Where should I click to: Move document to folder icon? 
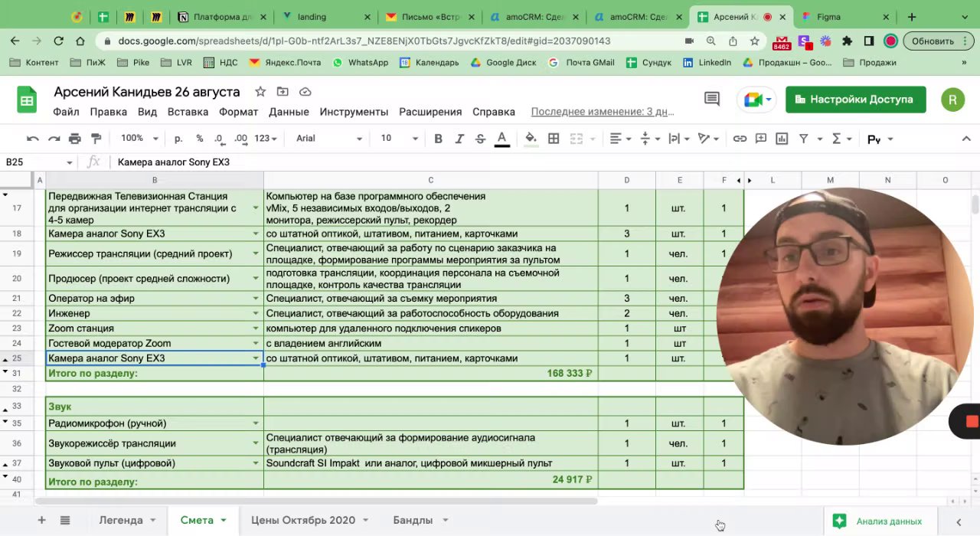pos(283,92)
